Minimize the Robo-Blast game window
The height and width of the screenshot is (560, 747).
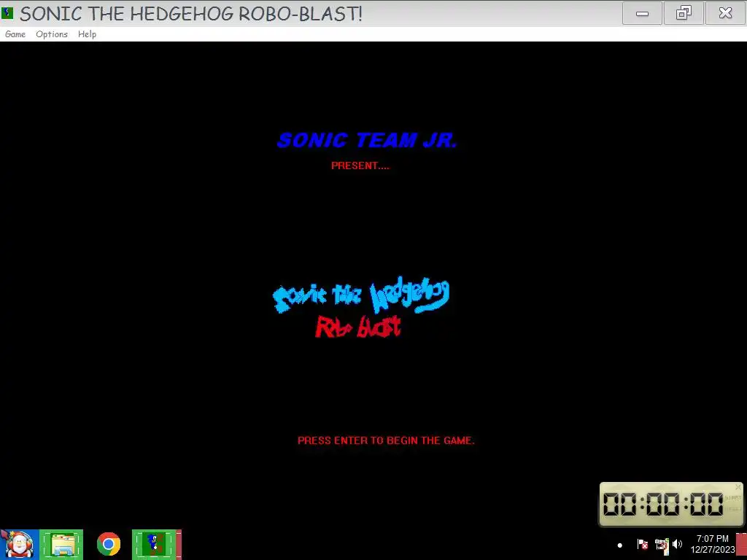pos(642,13)
